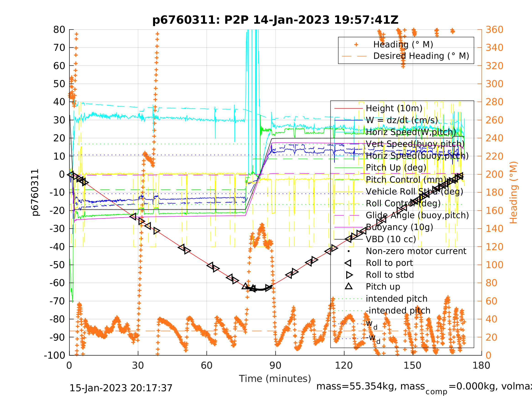Click the green Pitch Up line sample in legend
The width and height of the screenshot is (532, 399).
(x=348, y=168)
